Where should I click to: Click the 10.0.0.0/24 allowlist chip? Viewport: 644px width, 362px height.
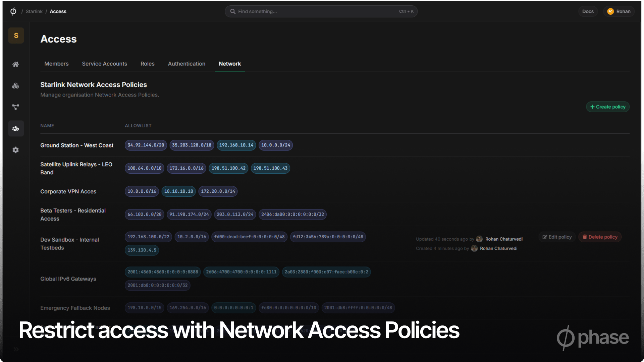pyautogui.click(x=276, y=145)
